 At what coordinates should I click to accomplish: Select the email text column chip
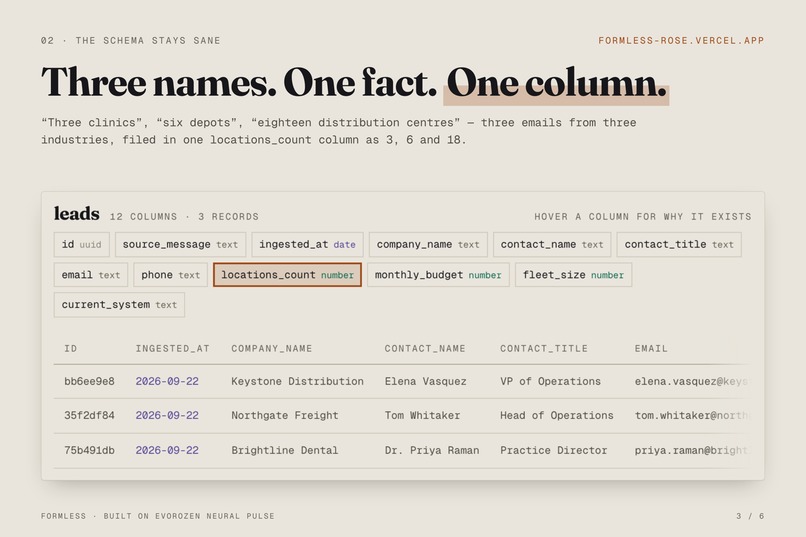[x=91, y=275]
